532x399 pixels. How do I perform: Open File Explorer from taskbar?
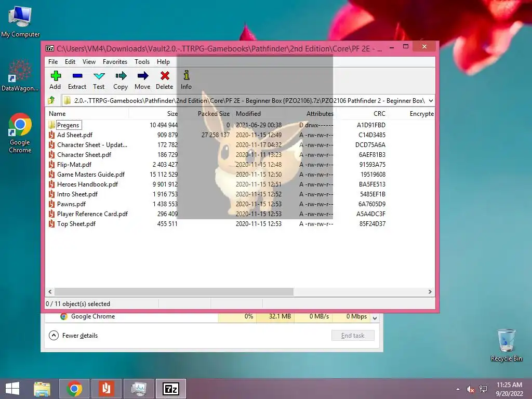(x=42, y=389)
